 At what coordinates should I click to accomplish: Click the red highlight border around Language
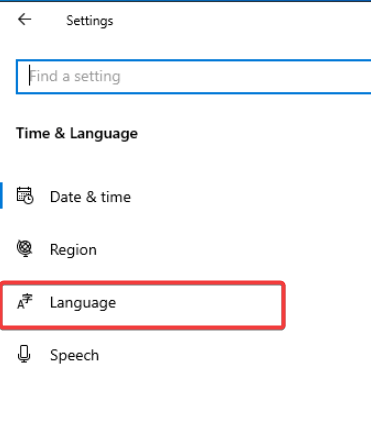[x=143, y=283]
